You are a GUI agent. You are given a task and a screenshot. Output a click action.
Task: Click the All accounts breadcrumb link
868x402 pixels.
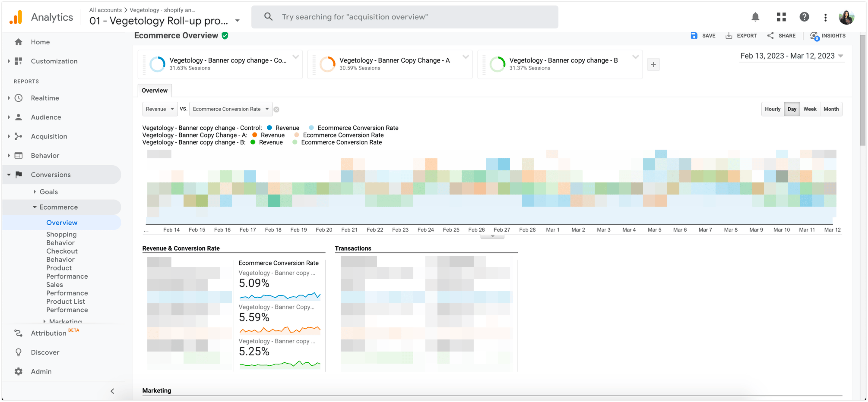point(105,10)
